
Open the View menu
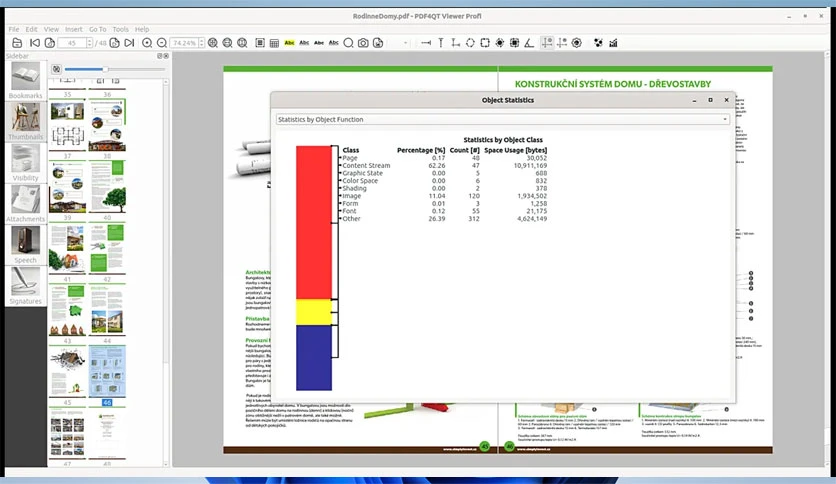[51, 29]
